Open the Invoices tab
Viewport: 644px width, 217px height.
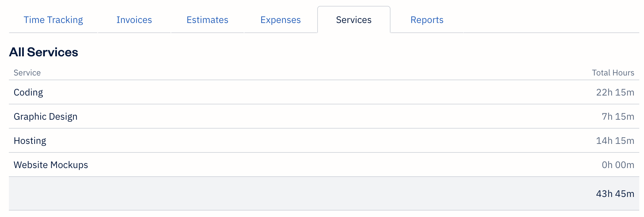134,20
